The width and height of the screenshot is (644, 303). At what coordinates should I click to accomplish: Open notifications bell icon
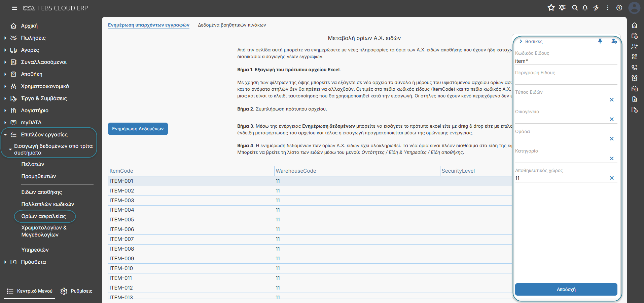(x=585, y=8)
